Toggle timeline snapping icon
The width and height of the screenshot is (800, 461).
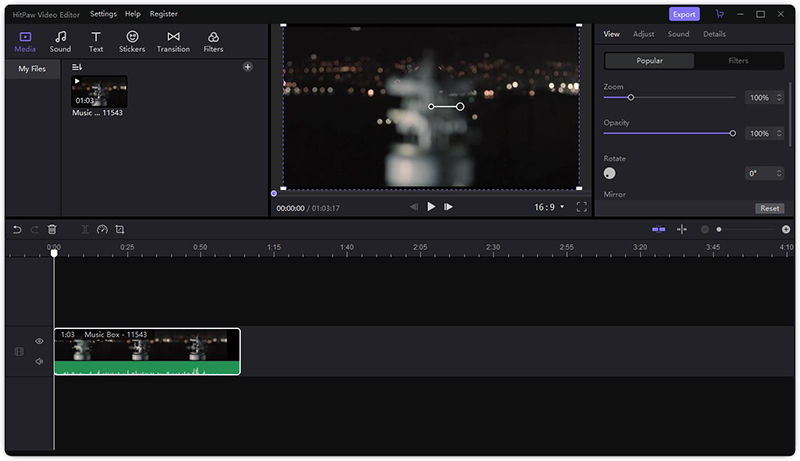(659, 229)
